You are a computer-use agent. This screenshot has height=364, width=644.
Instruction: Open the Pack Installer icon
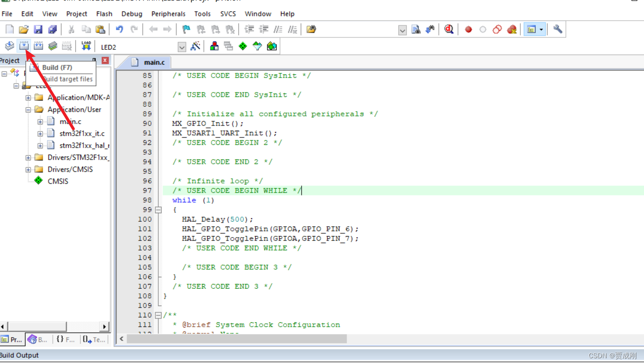[272, 46]
